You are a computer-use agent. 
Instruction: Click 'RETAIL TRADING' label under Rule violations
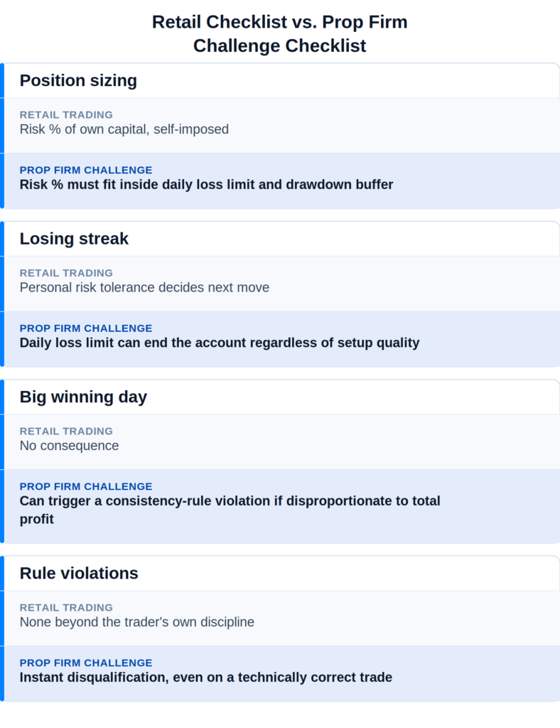66,608
